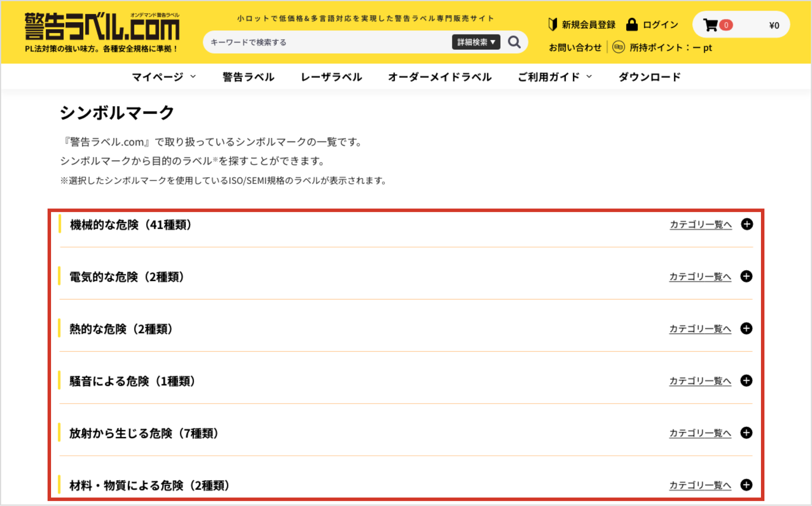The width and height of the screenshot is (812, 506).
Task: Open the ご利用ガイド dropdown chevron
Action: click(x=589, y=77)
